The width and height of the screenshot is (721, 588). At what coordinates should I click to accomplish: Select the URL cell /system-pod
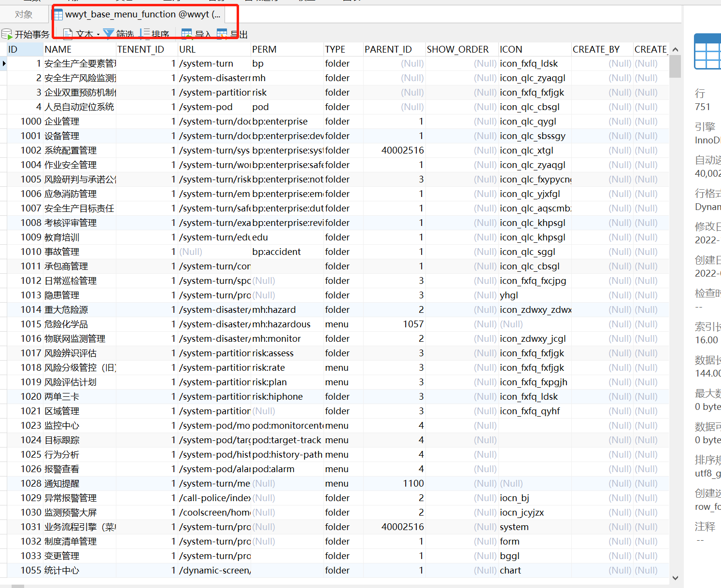pos(214,107)
